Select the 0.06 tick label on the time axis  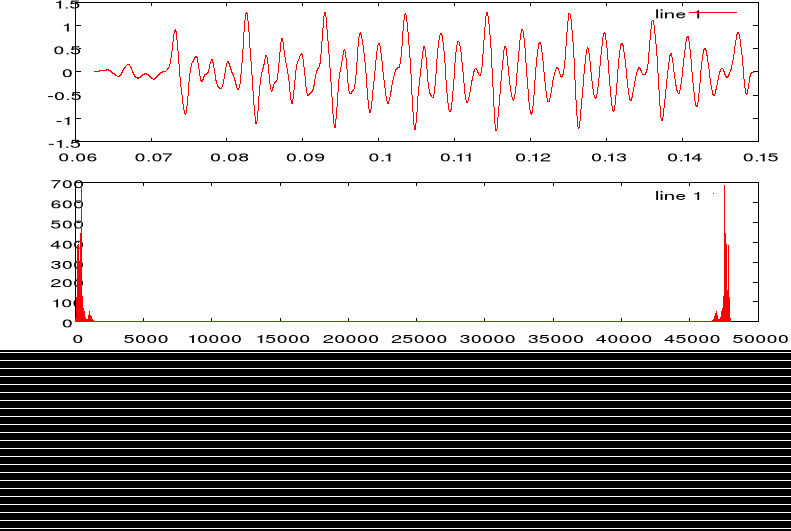coord(78,158)
